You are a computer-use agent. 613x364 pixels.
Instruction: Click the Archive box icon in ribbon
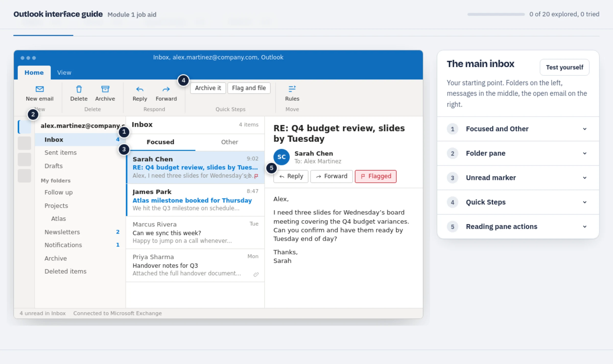tap(105, 89)
